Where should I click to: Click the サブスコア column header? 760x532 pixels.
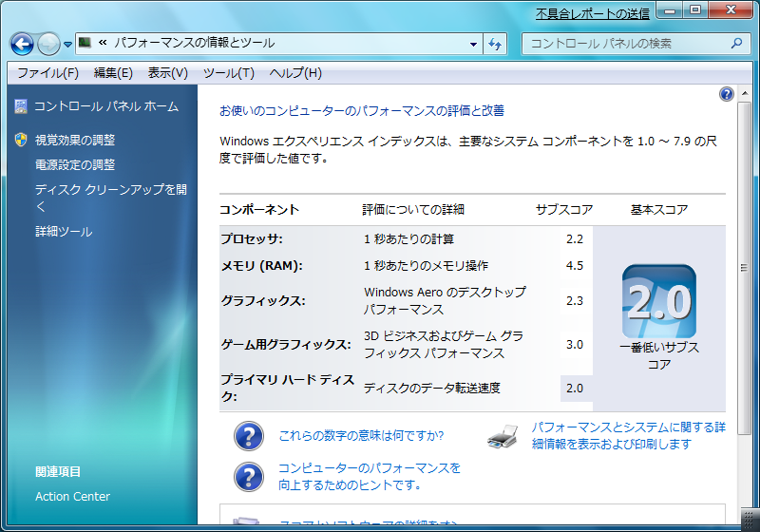click(564, 209)
